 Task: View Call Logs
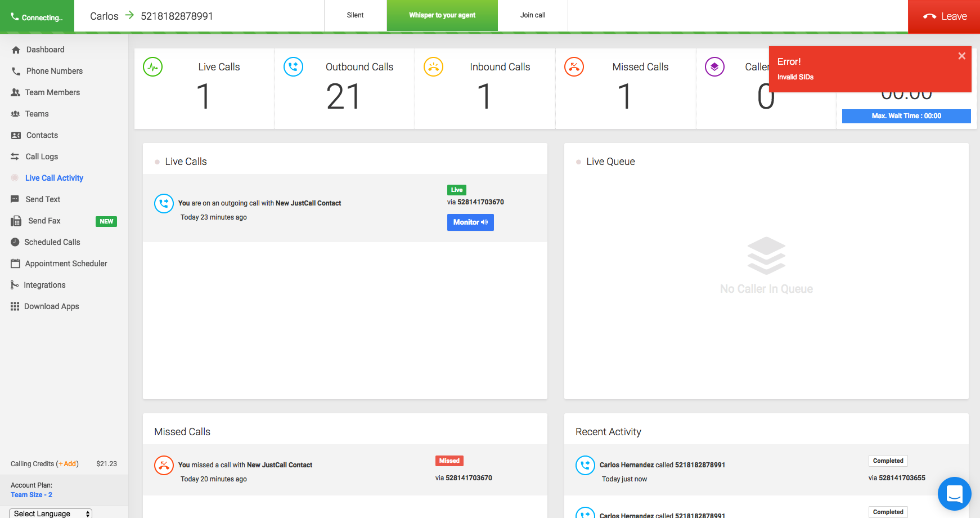coord(42,157)
